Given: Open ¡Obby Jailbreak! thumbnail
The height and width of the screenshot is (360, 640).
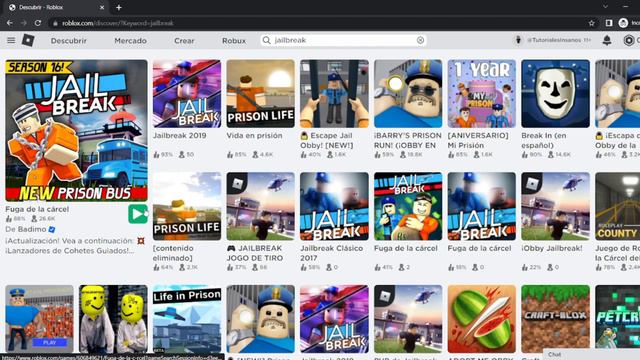Looking at the screenshot, I should pyautogui.click(x=556, y=206).
